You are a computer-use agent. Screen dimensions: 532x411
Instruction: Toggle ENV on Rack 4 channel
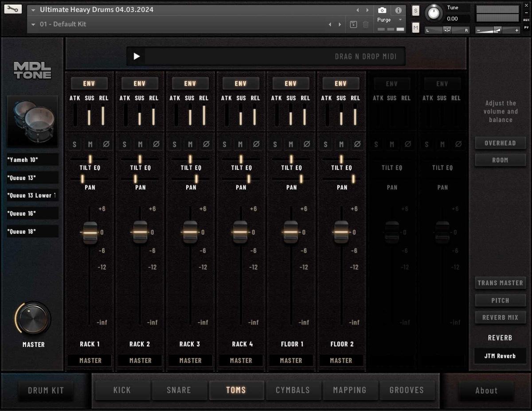click(x=241, y=83)
